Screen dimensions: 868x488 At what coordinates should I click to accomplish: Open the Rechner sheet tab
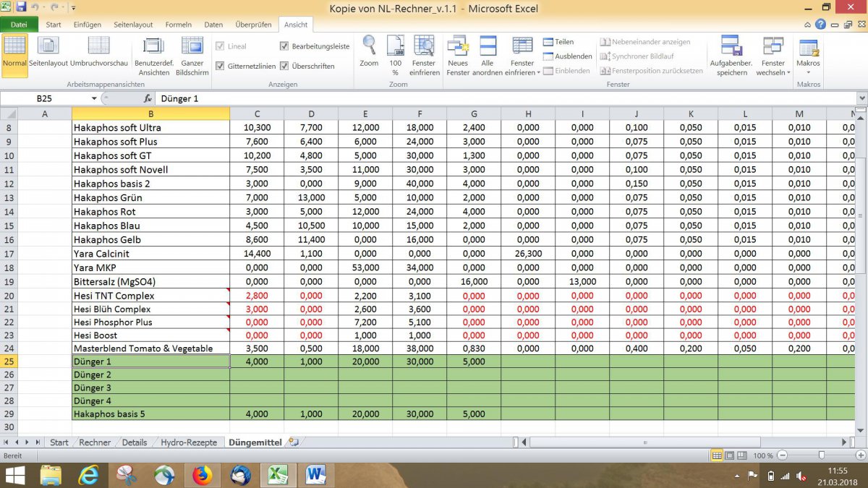pos(95,442)
